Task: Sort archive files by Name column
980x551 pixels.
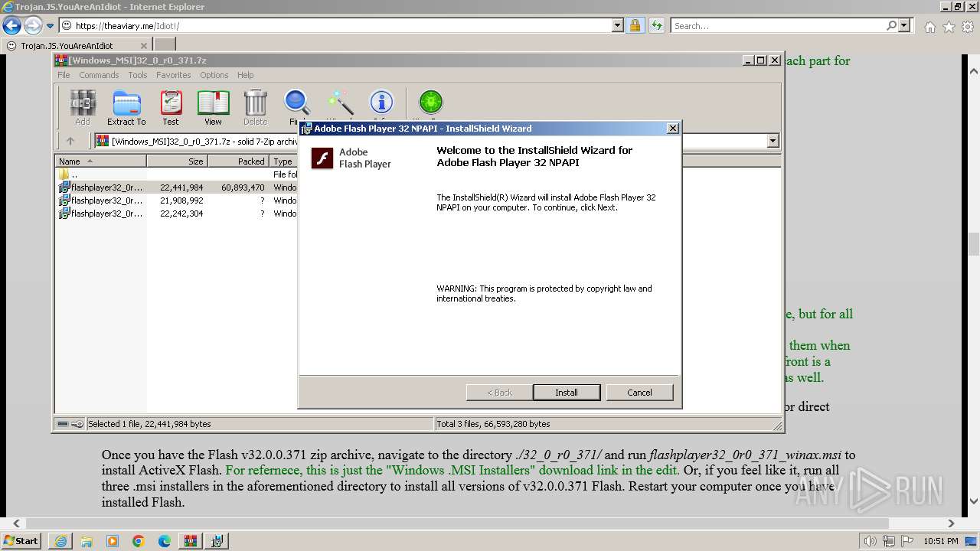Action: 100,161
